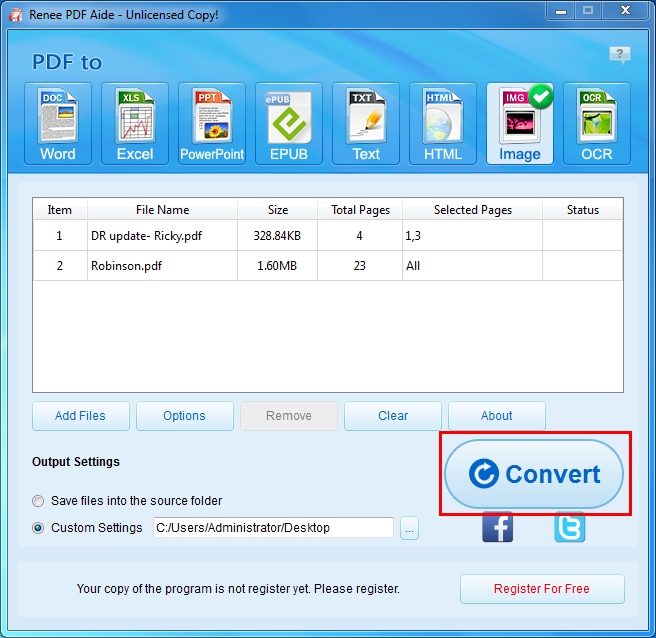Select the EPUB format icon
Screen dimensions: 656x638
289,123
